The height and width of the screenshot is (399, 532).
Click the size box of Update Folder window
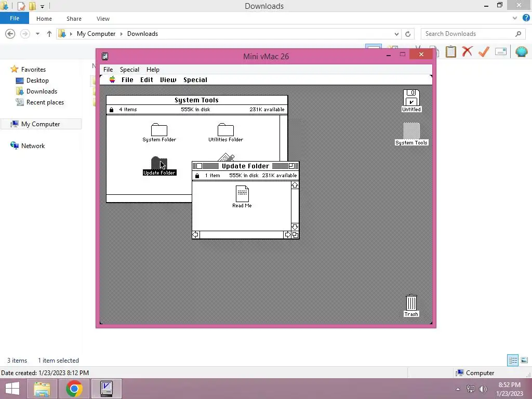(295, 235)
